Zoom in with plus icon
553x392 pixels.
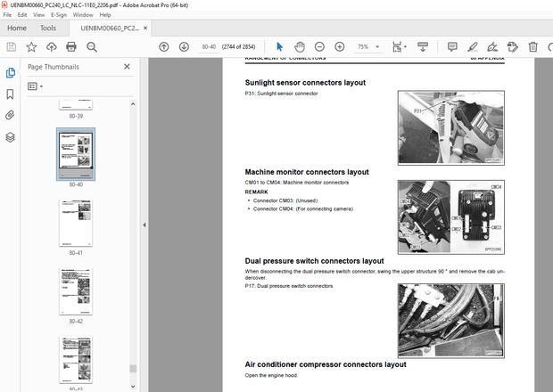coord(340,46)
